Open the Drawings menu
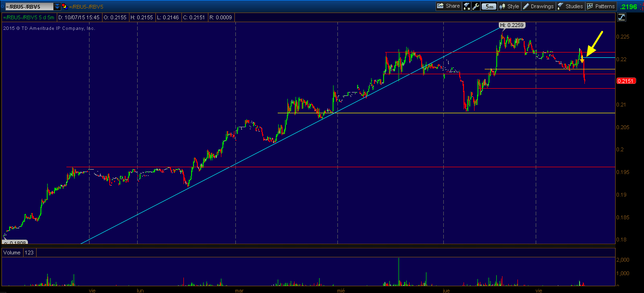Screen dimensions: 644x293 click(x=542, y=6)
